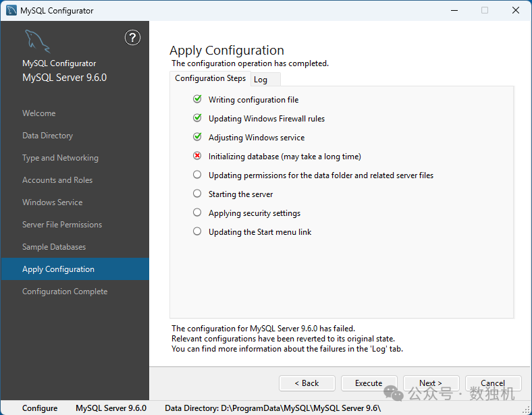Click 'Adjusting Windows service' step text

(x=257, y=138)
